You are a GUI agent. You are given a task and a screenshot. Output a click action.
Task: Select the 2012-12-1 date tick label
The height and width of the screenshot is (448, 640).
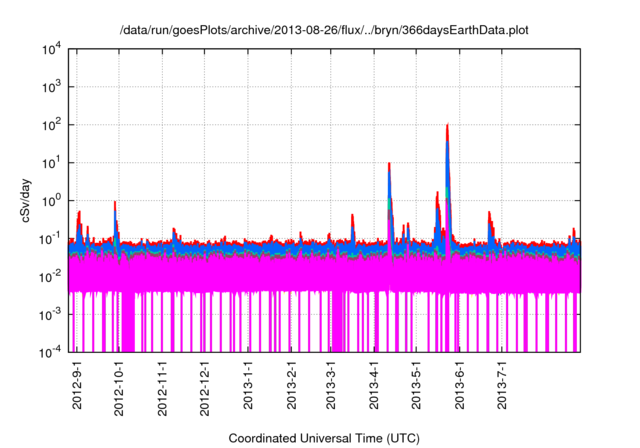click(205, 386)
